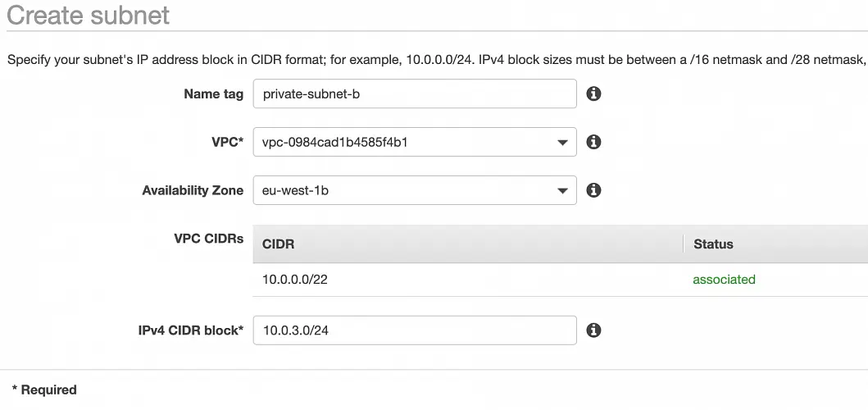Viewport: 868px width, 410px height.
Task: Open the info tooltip next to VPC
Action: [x=594, y=142]
